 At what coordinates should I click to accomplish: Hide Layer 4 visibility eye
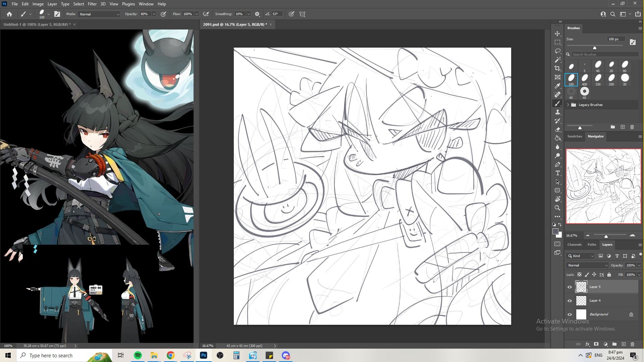click(570, 301)
